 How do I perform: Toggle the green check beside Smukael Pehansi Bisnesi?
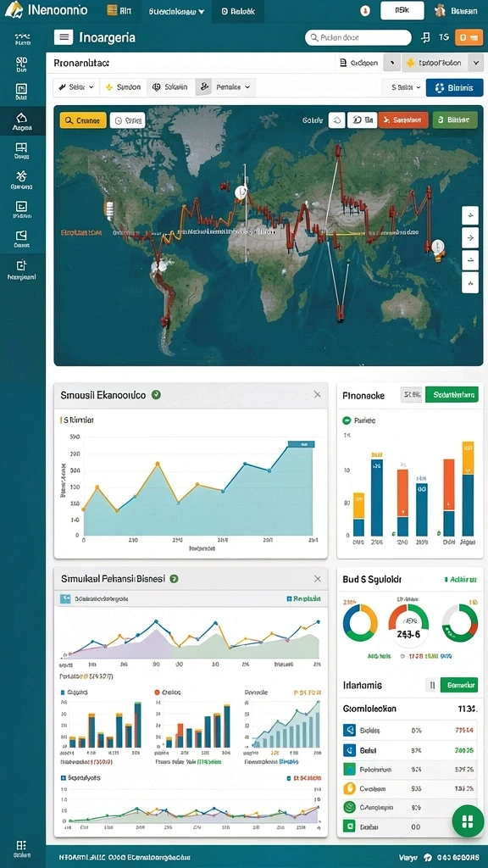click(174, 578)
